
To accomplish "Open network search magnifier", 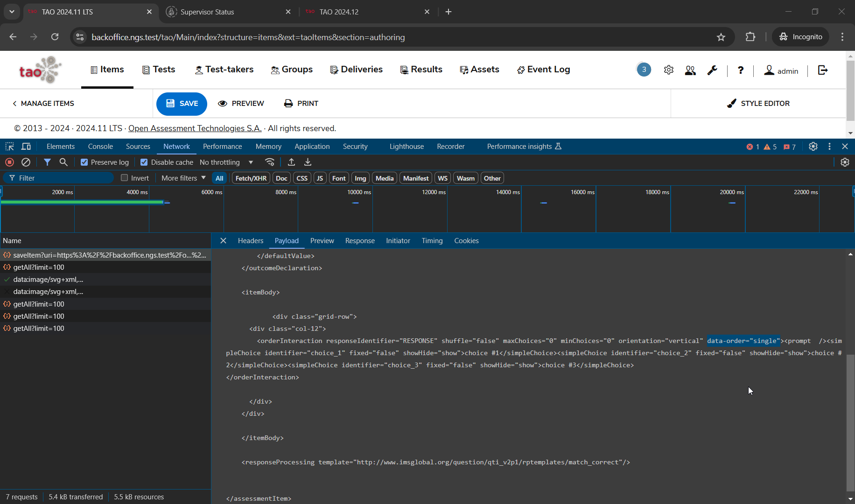I will point(63,162).
